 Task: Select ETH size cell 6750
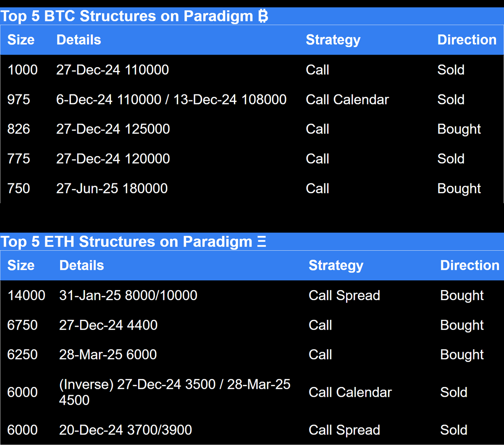23,325
